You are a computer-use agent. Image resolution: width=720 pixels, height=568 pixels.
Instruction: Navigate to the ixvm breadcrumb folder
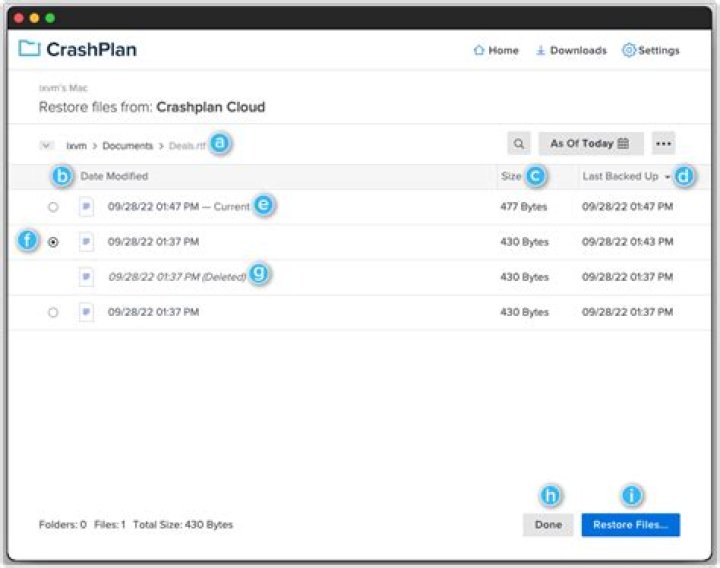(x=76, y=146)
